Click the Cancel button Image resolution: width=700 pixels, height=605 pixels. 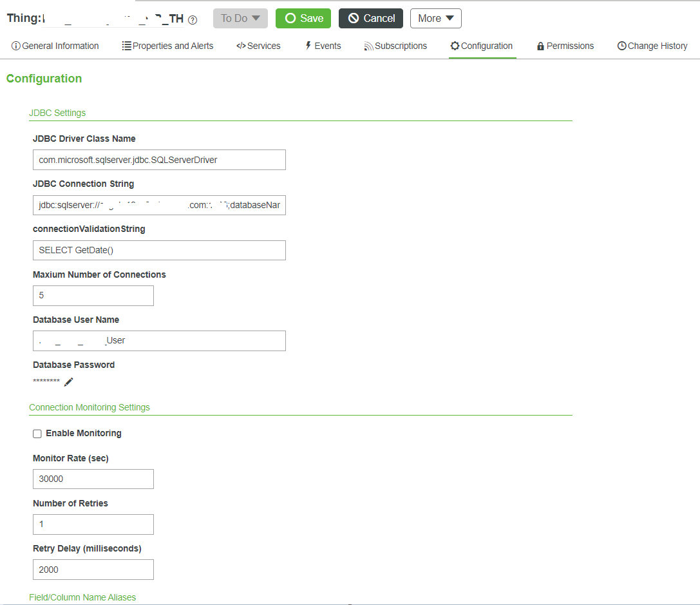(371, 18)
